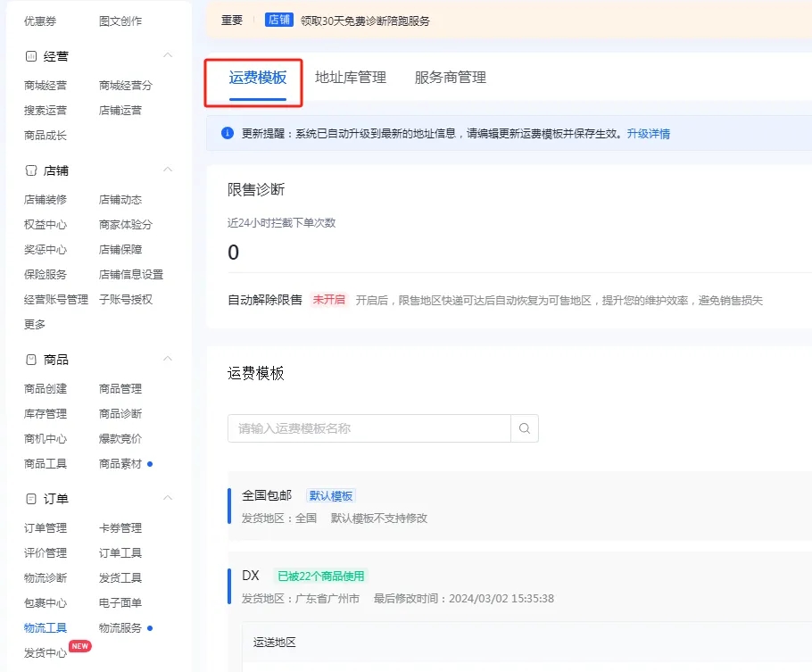Open 订单工具 menu item

120,552
